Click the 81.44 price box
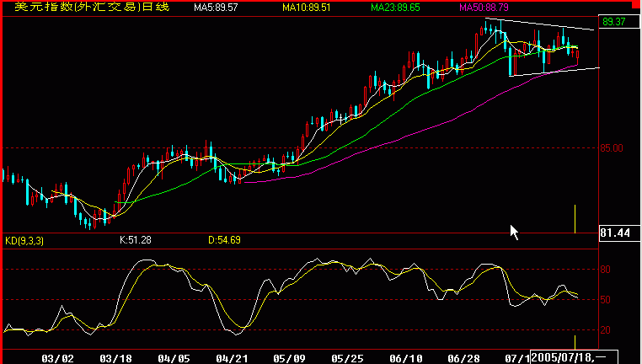The height and width of the screenshot is (364, 642). (619, 233)
